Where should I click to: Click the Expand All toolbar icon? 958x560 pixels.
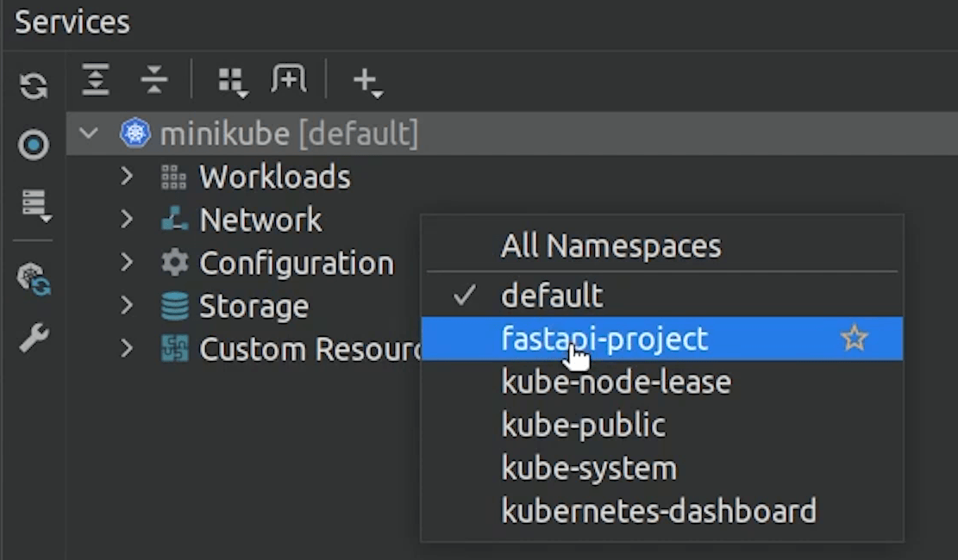(x=96, y=80)
